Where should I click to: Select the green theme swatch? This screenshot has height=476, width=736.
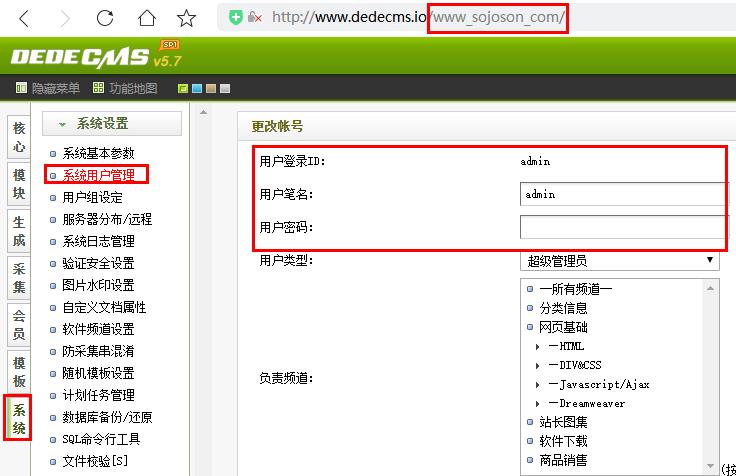pos(183,88)
